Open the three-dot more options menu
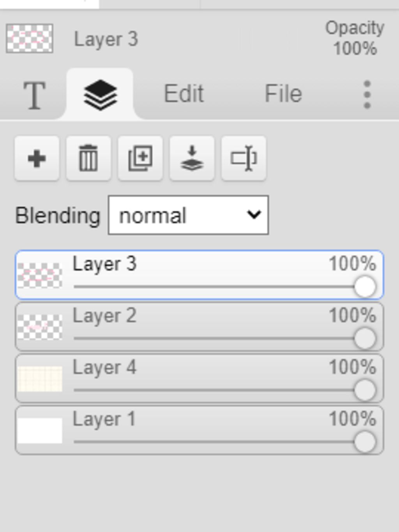Viewport: 399px width, 532px height. tap(367, 95)
